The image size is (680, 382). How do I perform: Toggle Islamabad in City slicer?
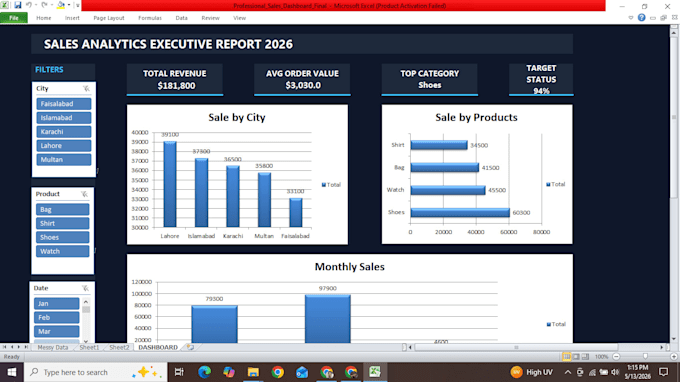click(x=64, y=118)
